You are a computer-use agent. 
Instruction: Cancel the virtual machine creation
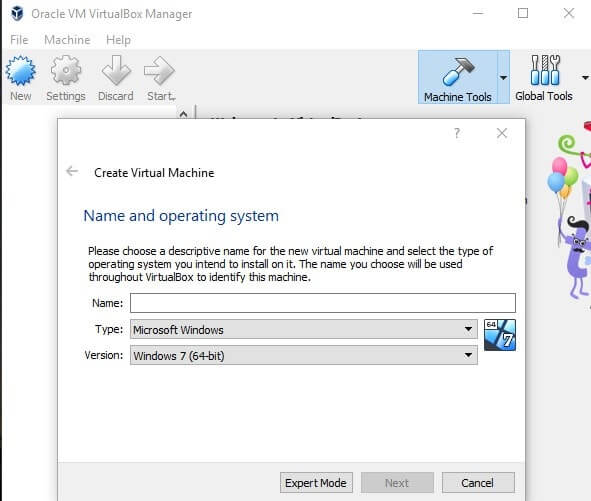478,483
